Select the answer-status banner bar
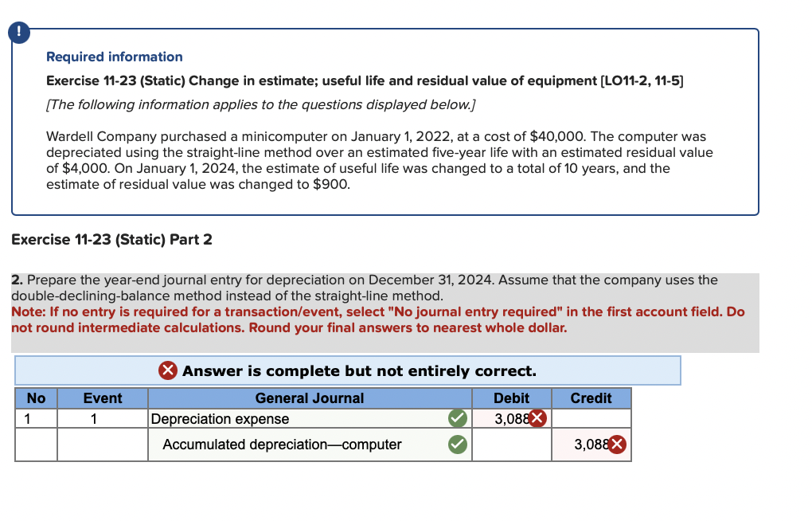Screen dimensions: 812x521 (348, 370)
